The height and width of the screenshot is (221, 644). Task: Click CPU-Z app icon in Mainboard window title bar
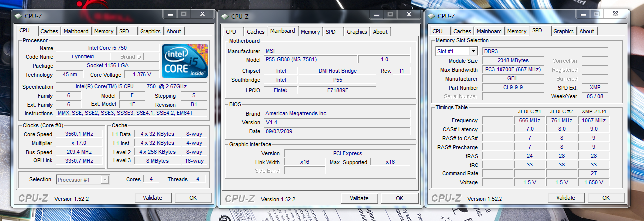[224, 16]
